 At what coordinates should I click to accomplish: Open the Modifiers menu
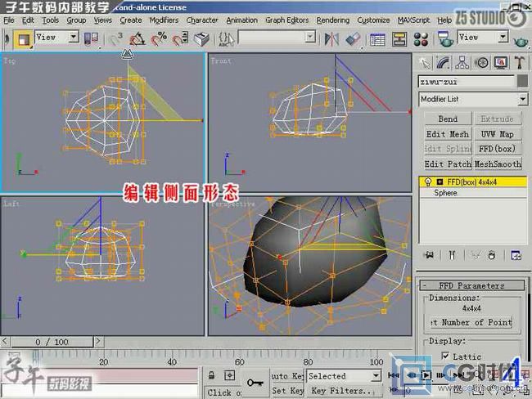(164, 20)
